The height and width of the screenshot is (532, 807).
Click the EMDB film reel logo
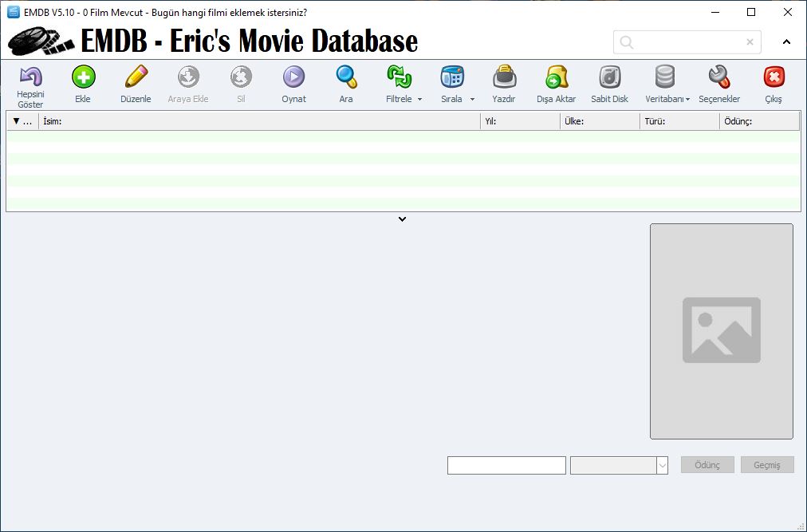[41, 41]
